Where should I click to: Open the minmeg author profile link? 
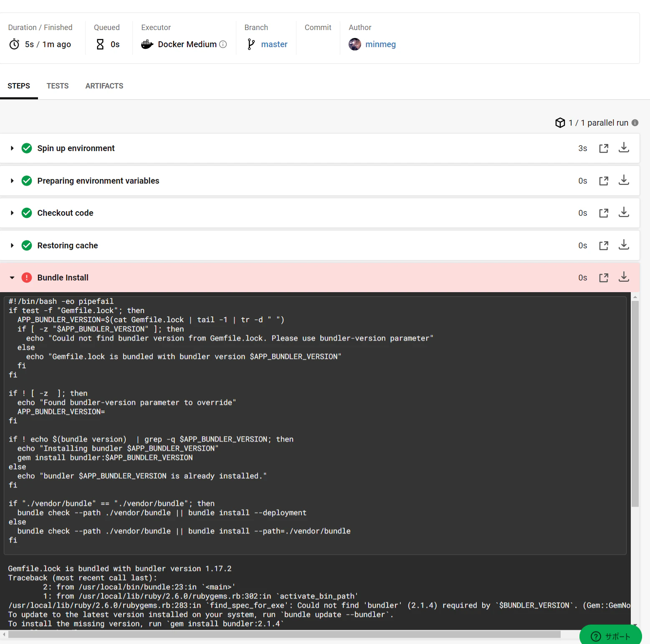click(x=381, y=44)
